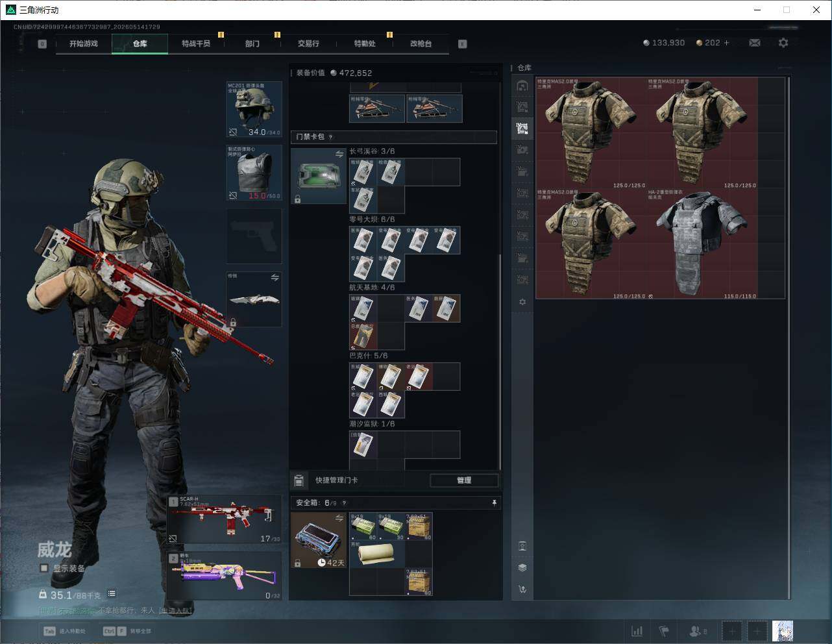
Task: Click the Ctrl F 转移全部 button
Action: (127, 631)
